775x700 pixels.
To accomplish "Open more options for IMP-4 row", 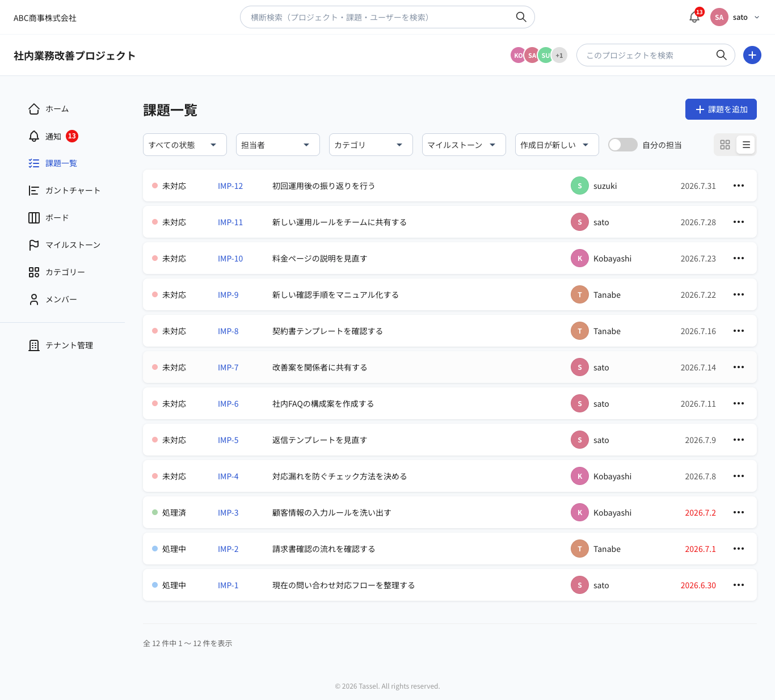I will pyautogui.click(x=739, y=476).
